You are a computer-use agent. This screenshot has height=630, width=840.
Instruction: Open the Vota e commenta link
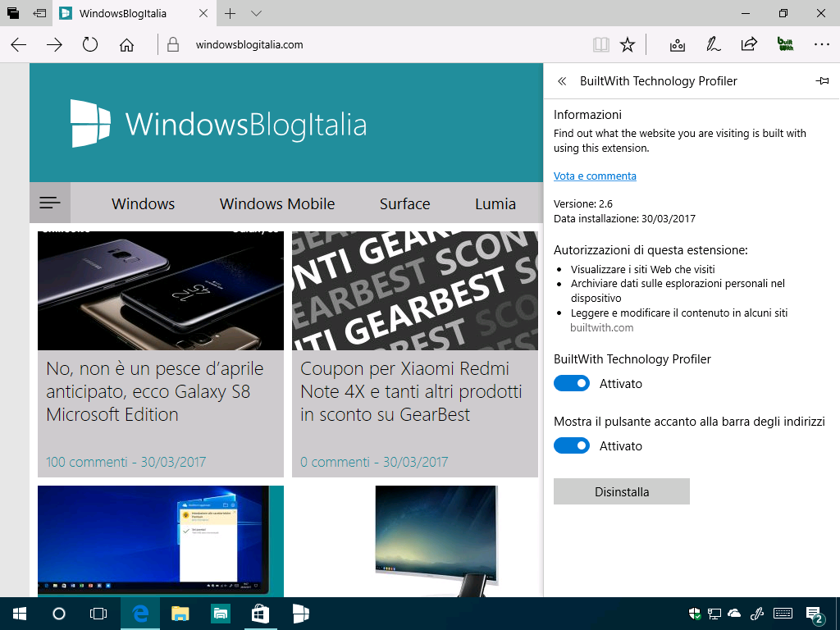point(596,176)
